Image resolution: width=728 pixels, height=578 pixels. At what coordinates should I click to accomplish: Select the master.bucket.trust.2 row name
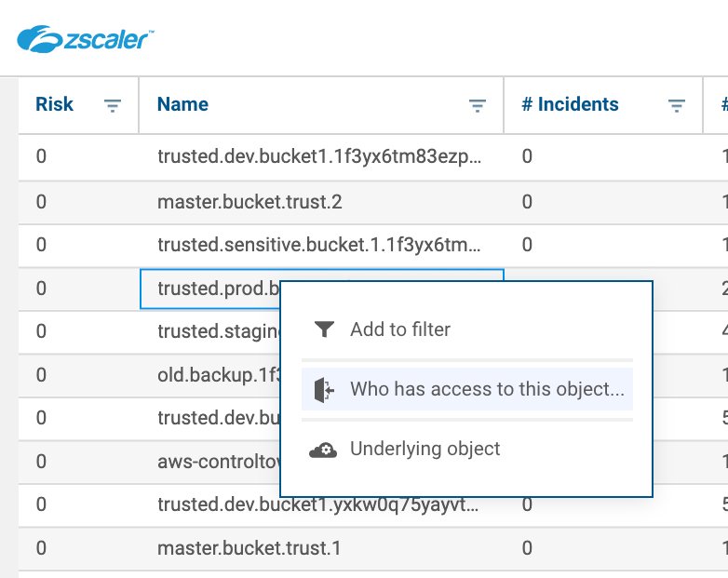[x=245, y=201]
